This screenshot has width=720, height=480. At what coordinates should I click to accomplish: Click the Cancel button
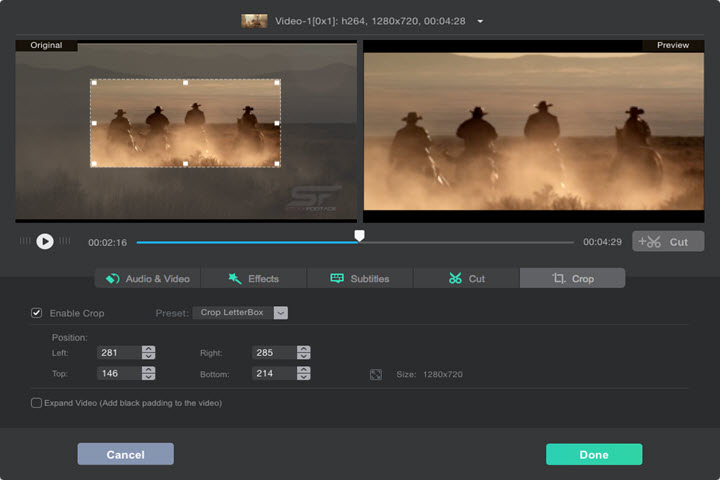point(126,454)
